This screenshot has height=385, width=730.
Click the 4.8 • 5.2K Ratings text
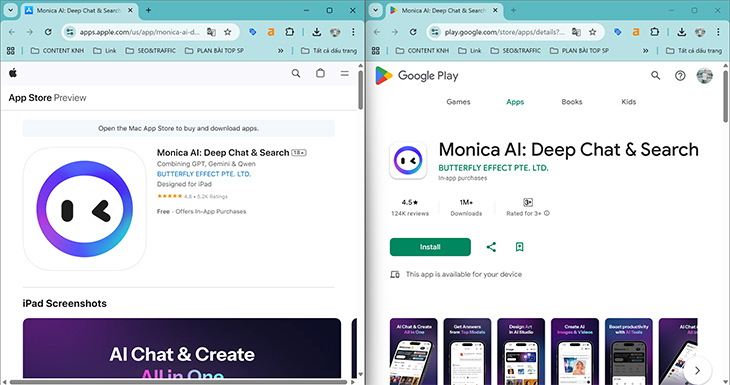pyautogui.click(x=205, y=196)
